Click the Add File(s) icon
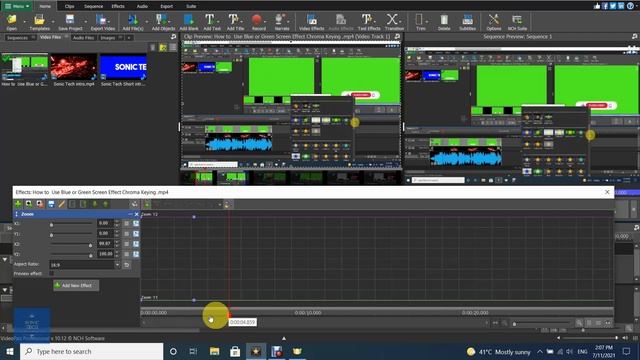The height and width of the screenshot is (360, 640). coord(133,20)
